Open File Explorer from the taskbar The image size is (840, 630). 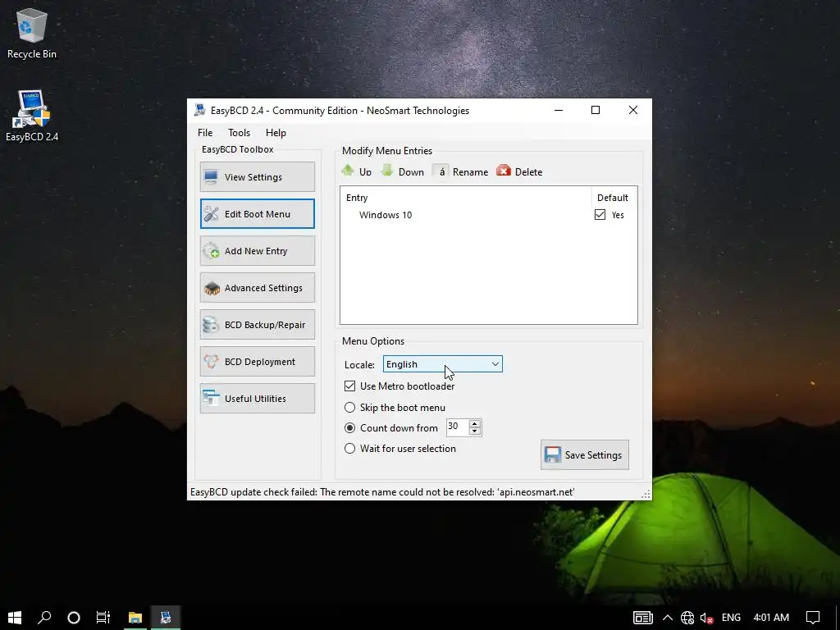tap(135, 617)
